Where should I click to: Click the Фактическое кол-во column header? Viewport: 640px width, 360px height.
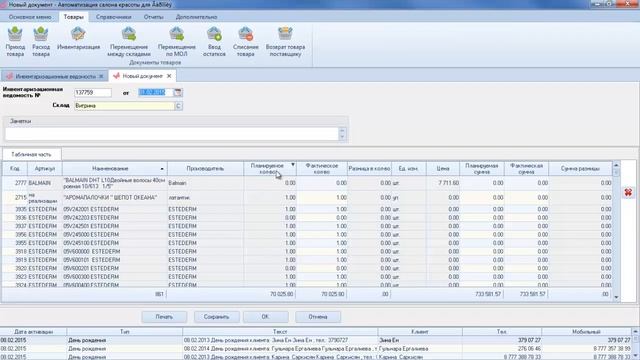tap(322, 169)
